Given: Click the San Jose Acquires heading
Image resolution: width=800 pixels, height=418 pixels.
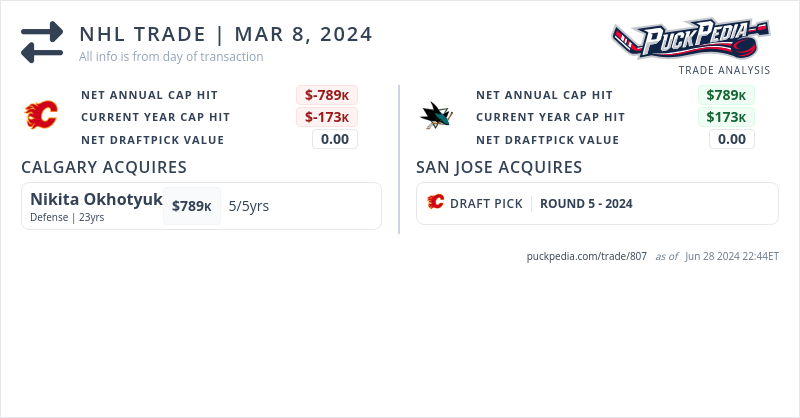Looking at the screenshot, I should 499,167.
